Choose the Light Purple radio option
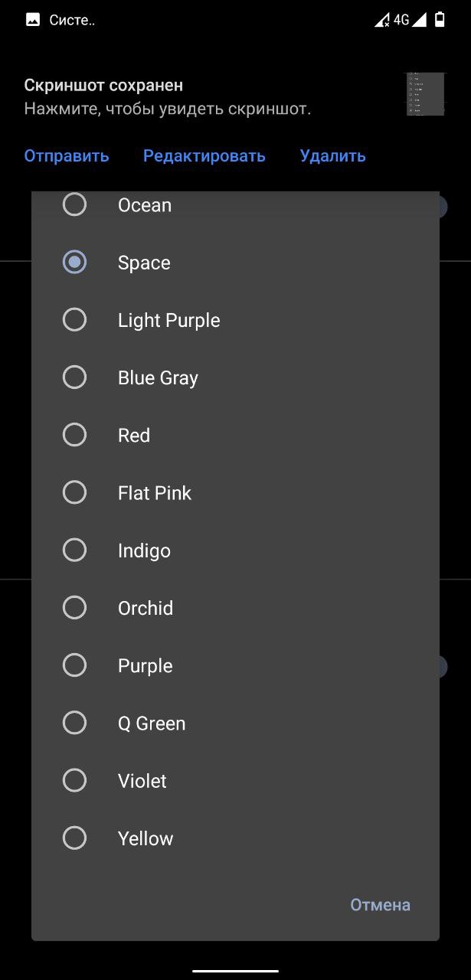Image resolution: width=471 pixels, height=980 pixels. [74, 320]
